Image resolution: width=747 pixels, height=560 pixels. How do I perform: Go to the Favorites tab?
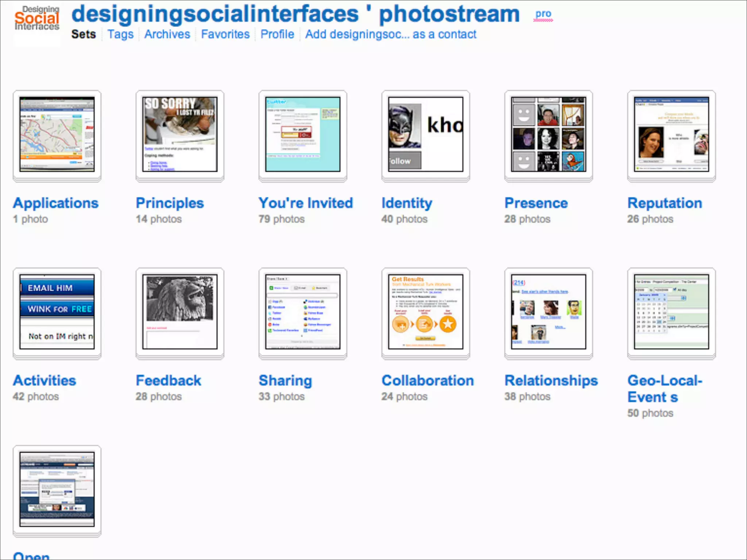pyautogui.click(x=225, y=34)
